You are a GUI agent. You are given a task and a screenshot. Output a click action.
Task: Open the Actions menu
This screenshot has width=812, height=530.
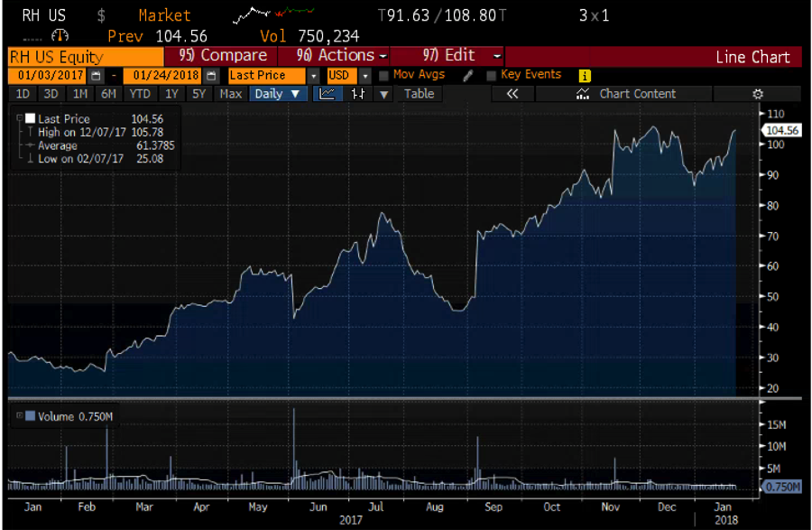(342, 56)
